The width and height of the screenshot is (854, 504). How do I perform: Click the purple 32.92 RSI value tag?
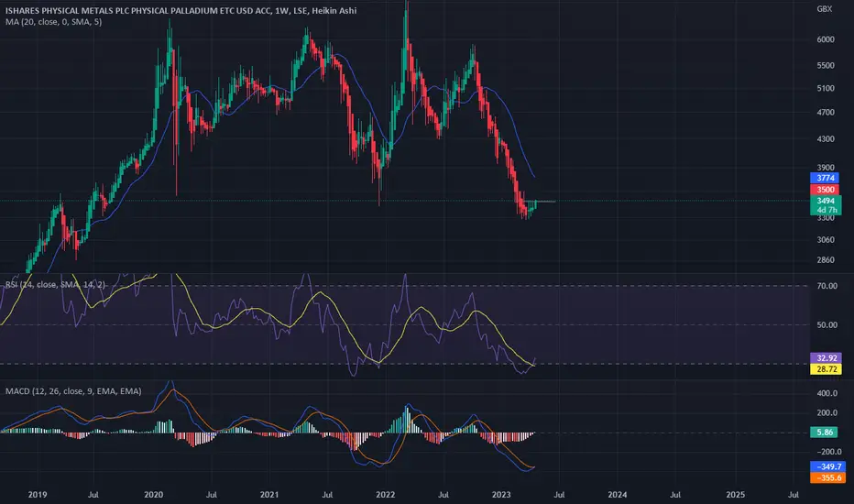827,358
